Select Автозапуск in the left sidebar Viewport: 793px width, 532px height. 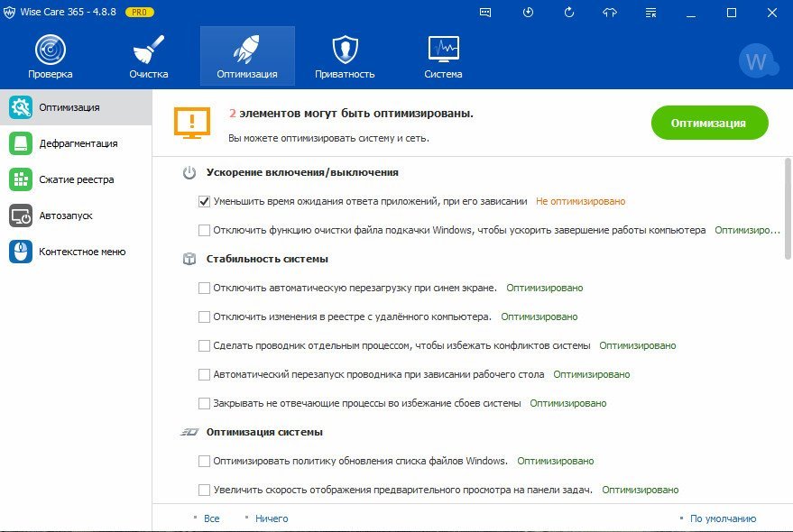click(x=76, y=216)
